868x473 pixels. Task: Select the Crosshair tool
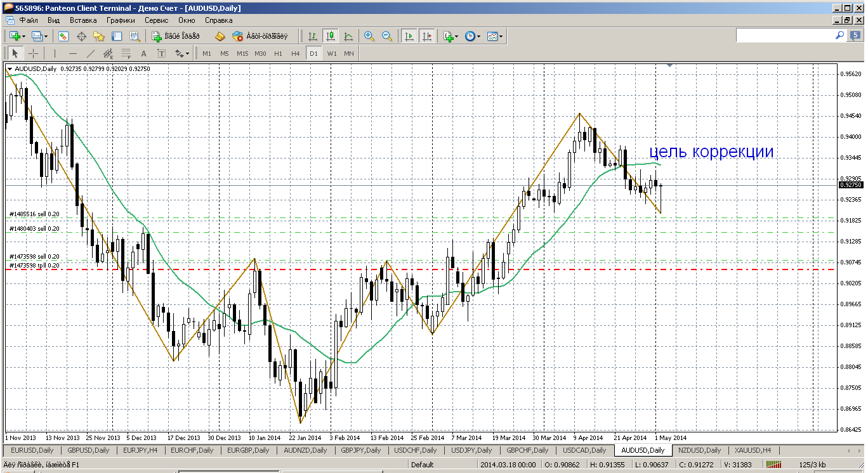coord(33,53)
